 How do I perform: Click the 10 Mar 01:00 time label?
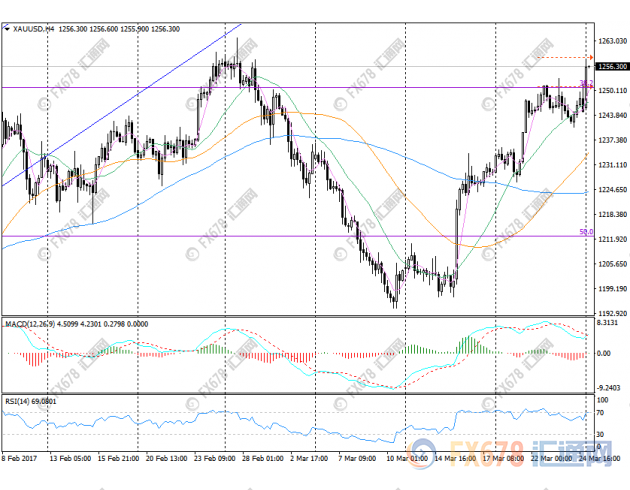point(406,458)
